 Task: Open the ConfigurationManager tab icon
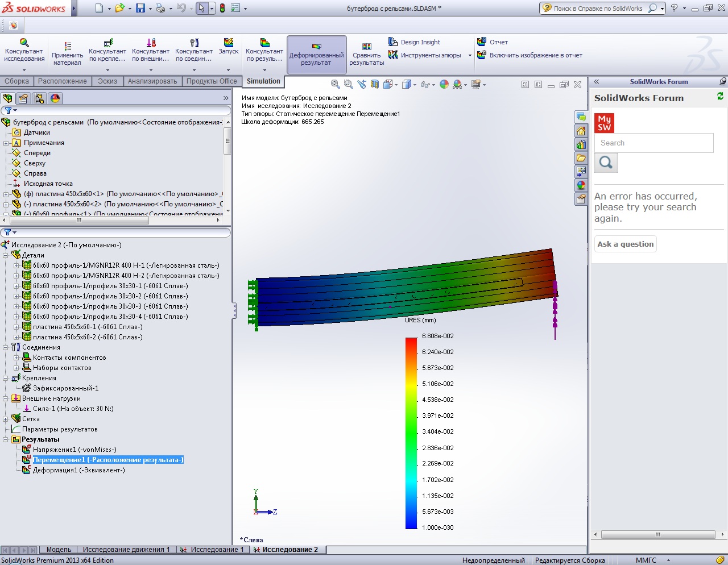pyautogui.click(x=39, y=98)
